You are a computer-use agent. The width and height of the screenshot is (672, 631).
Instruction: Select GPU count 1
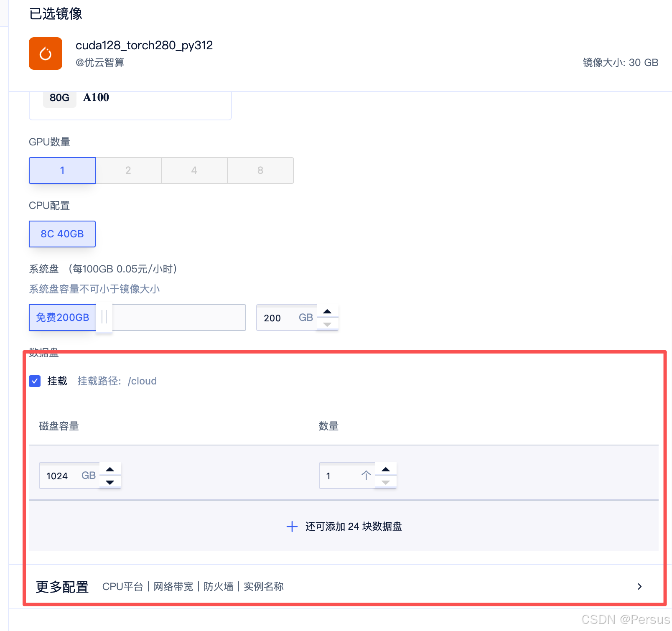(62, 170)
